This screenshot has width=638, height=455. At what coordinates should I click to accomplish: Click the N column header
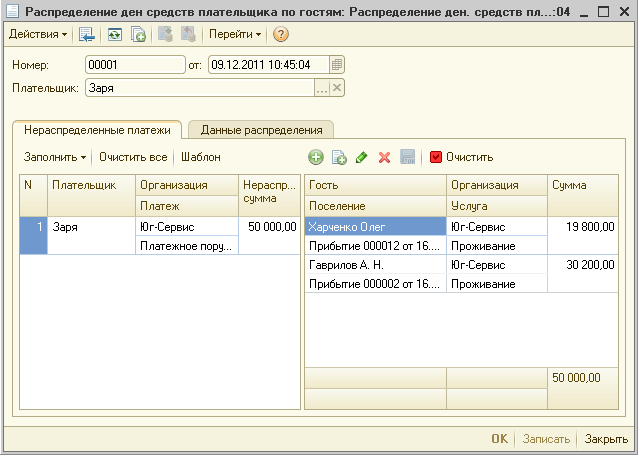coord(34,195)
